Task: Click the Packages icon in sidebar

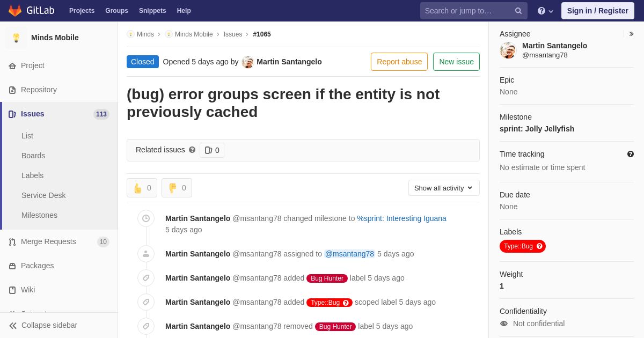Action: coord(12,266)
